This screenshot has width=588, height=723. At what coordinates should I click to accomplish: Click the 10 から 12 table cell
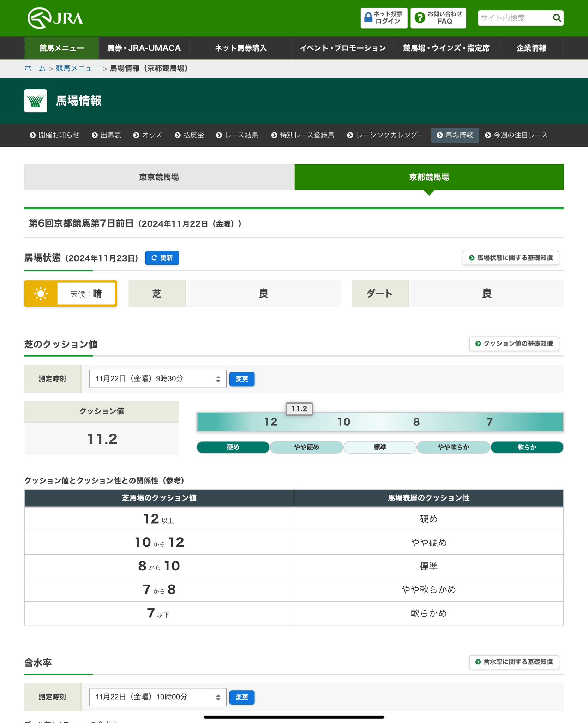159,543
